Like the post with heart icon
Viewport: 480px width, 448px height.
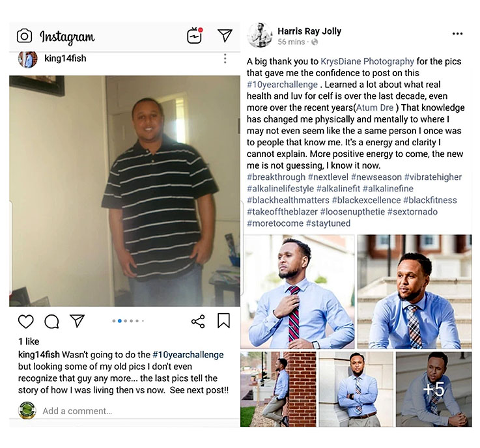pyautogui.click(x=25, y=321)
